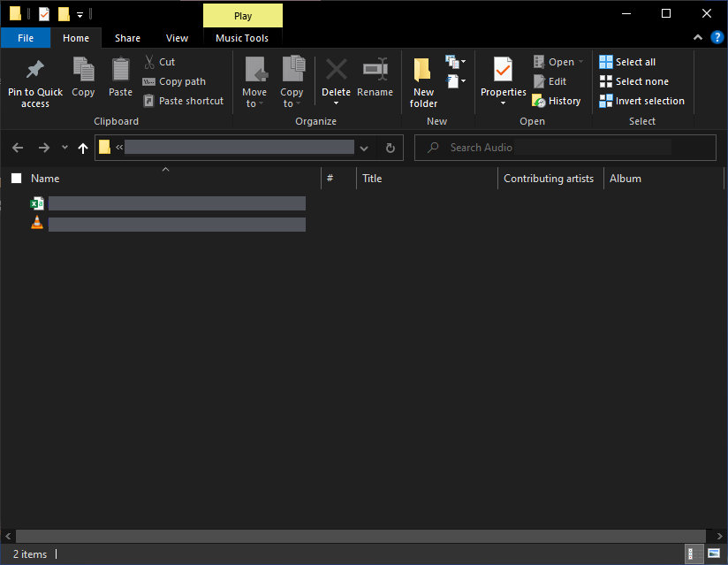View file History
The height and width of the screenshot is (565, 728).
[x=557, y=101]
